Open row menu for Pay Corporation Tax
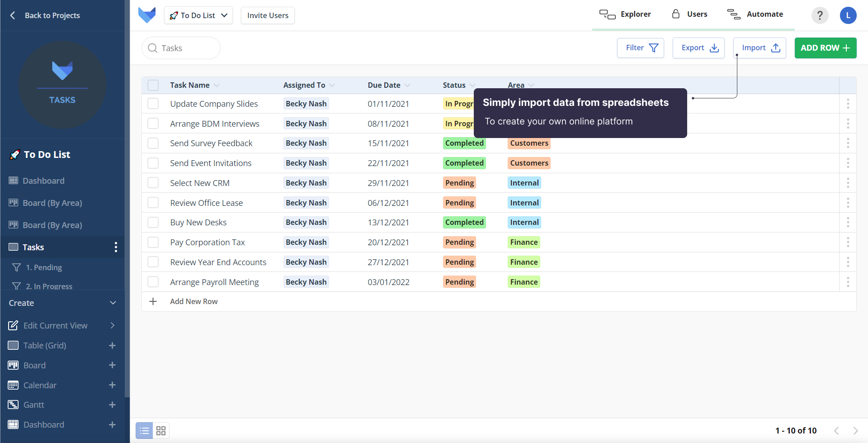 (848, 242)
